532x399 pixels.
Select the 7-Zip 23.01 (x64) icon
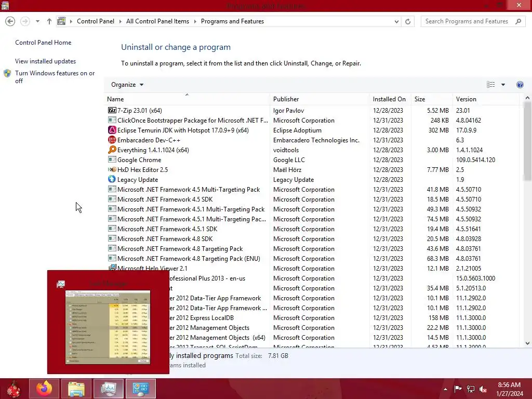(112, 110)
